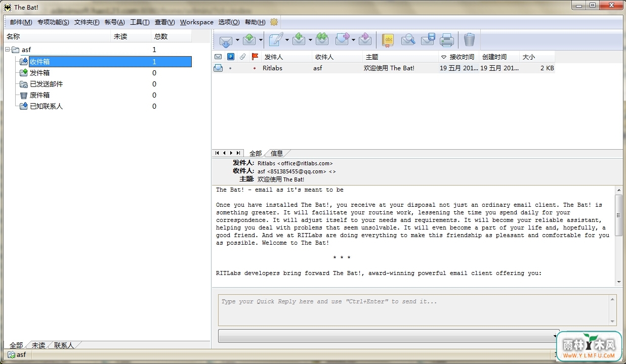Open the Send Queued Mail dropdown arrow
The image size is (626, 364).
point(261,40)
